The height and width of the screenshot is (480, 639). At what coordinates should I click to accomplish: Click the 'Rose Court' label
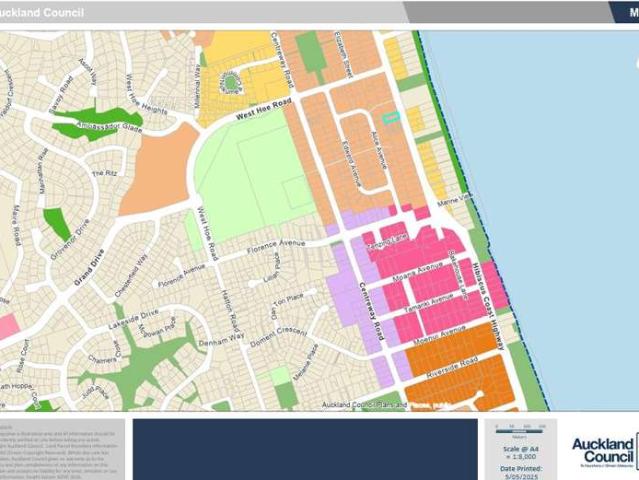click(22, 356)
